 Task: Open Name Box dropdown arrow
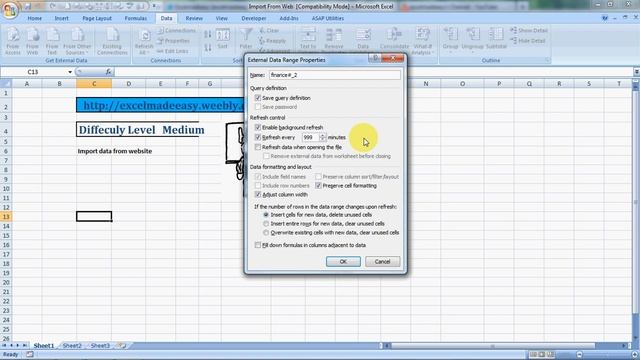[x=70, y=72]
